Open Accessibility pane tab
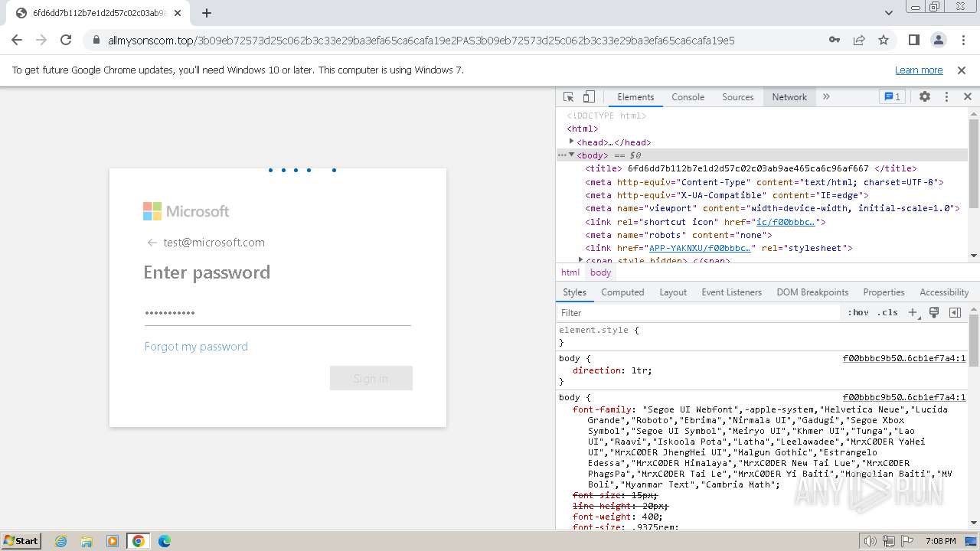Viewport: 980px width, 551px height. (944, 292)
